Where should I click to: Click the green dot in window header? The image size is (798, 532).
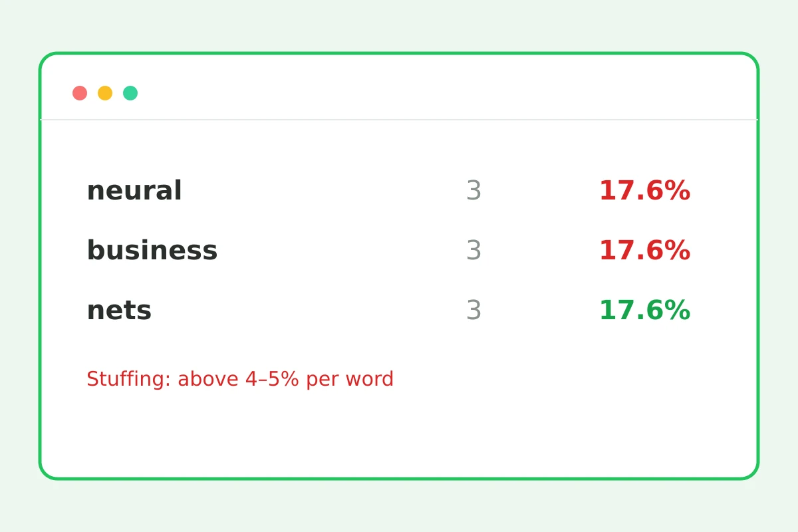130,93
